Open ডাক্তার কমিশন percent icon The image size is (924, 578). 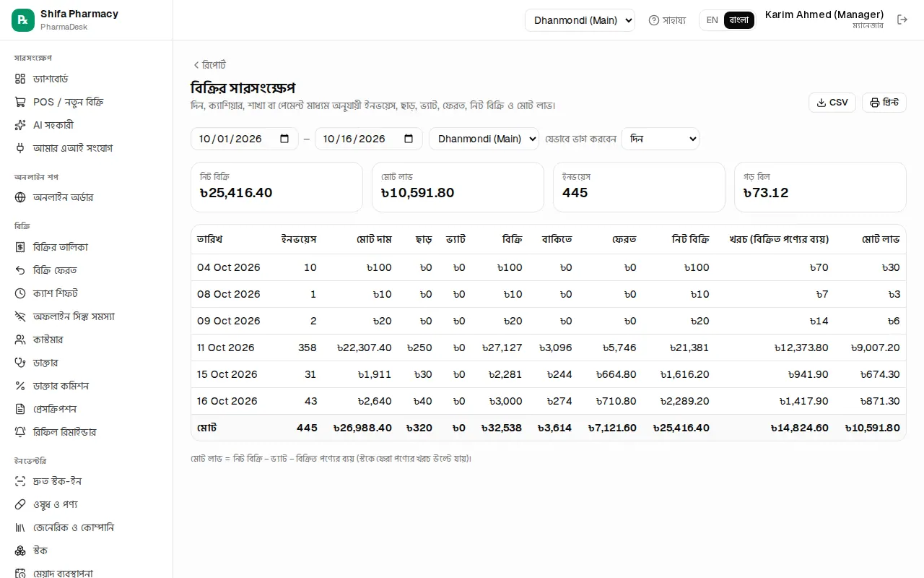(20, 386)
